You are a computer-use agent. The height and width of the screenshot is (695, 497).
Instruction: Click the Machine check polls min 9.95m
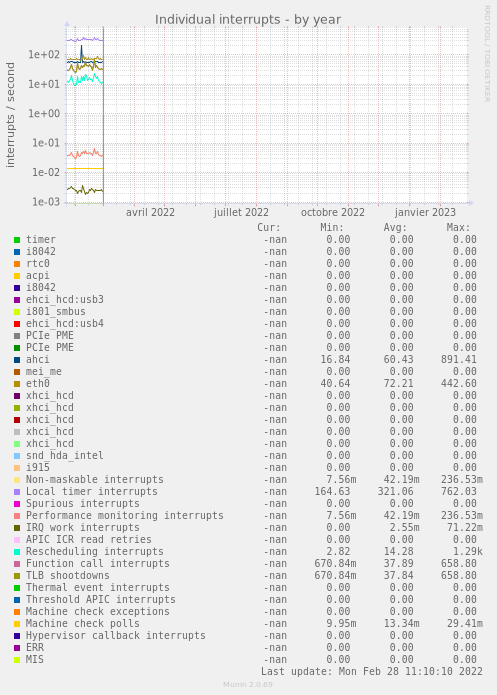click(x=341, y=623)
